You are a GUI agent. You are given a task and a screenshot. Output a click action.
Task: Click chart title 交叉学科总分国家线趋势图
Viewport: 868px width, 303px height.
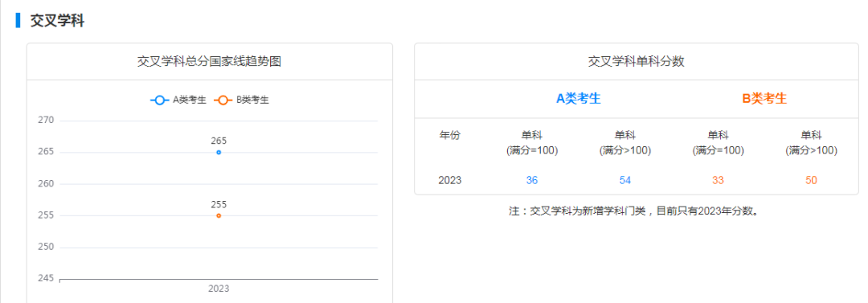(209, 62)
